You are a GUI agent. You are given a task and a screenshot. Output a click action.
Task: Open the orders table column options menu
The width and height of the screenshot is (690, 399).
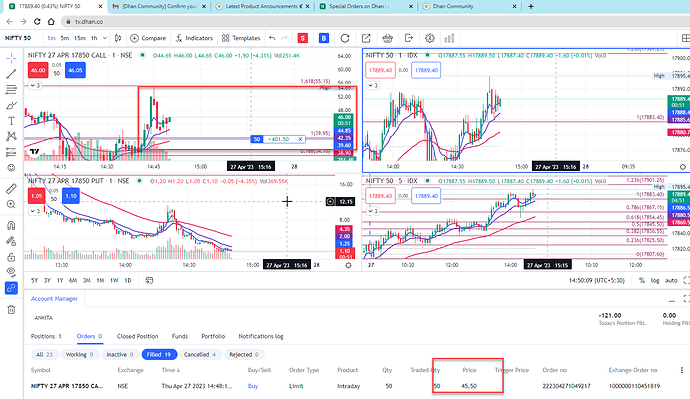pos(682,370)
